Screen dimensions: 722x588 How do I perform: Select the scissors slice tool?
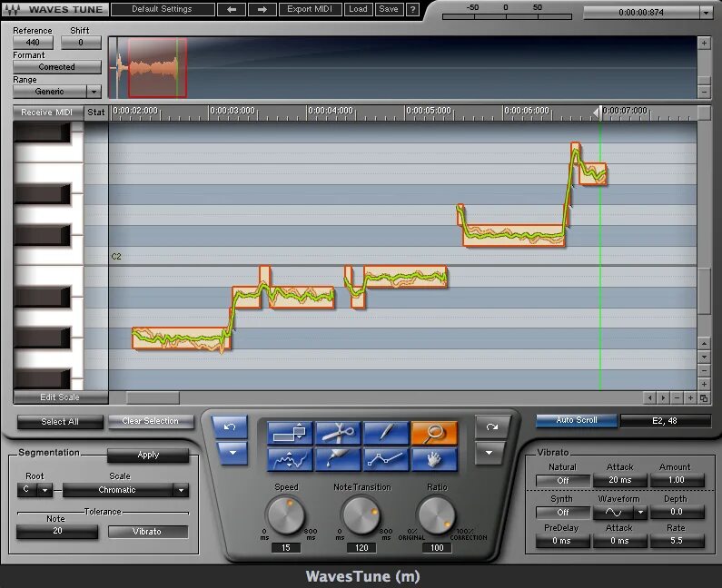(x=338, y=433)
